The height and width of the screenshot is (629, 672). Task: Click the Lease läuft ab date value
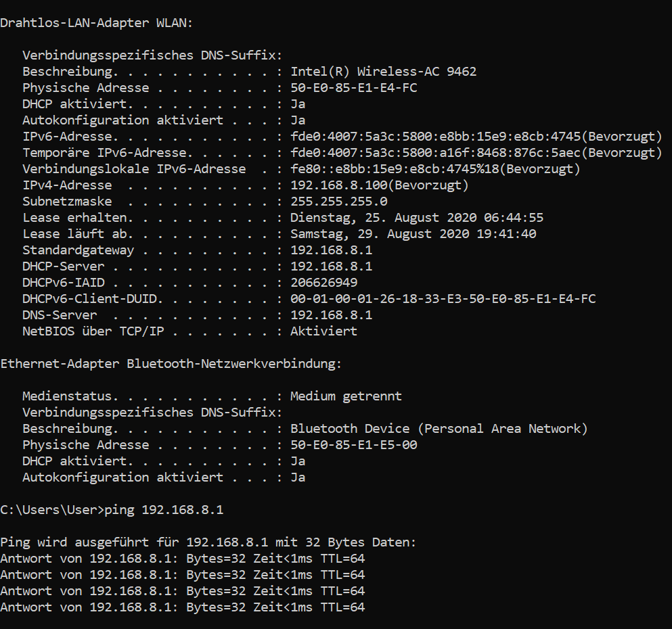(413, 234)
